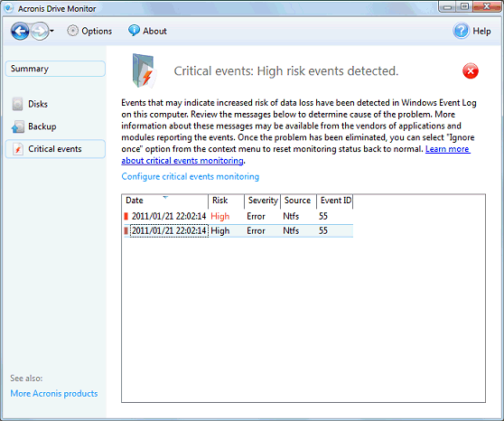Click the red error status icon
The width and height of the screenshot is (504, 421).
[471, 70]
